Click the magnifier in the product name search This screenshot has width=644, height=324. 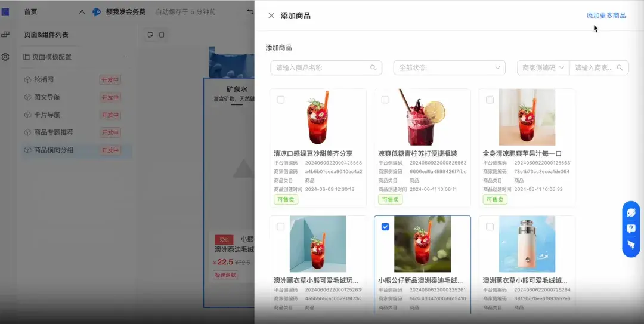tap(373, 67)
